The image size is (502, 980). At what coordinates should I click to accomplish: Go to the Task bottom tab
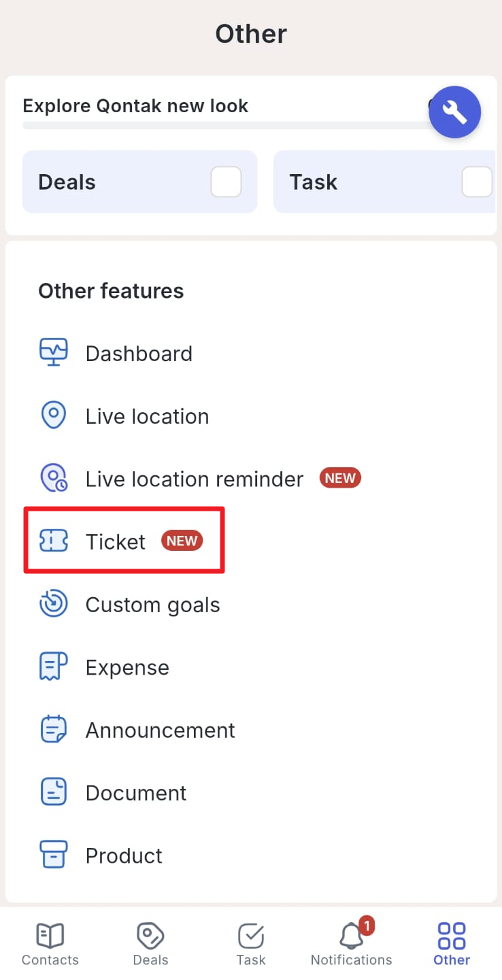coord(251,944)
